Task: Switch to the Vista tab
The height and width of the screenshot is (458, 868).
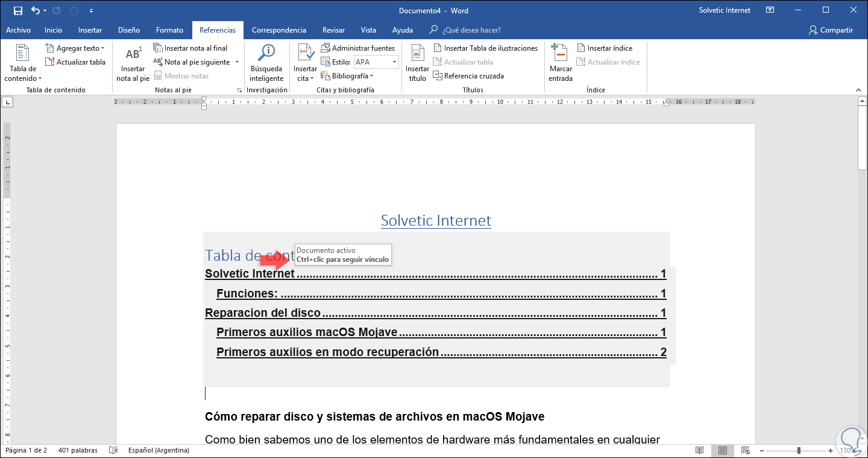Action: (368, 30)
